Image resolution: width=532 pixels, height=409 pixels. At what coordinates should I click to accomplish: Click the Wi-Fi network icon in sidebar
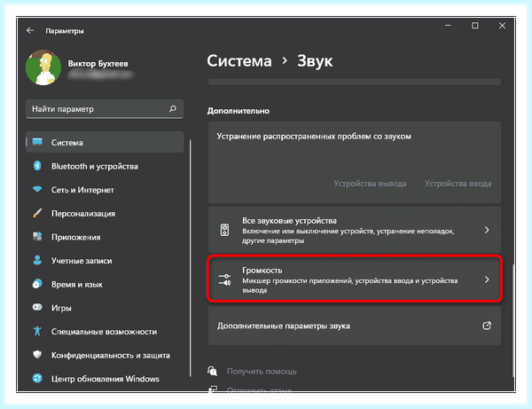pos(37,189)
